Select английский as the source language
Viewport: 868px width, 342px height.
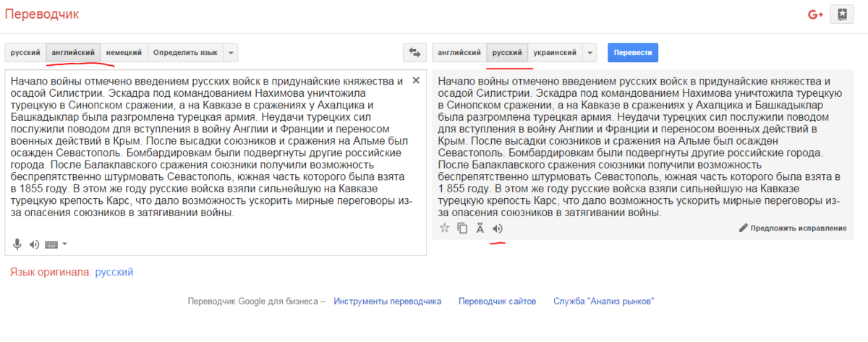pos(73,53)
